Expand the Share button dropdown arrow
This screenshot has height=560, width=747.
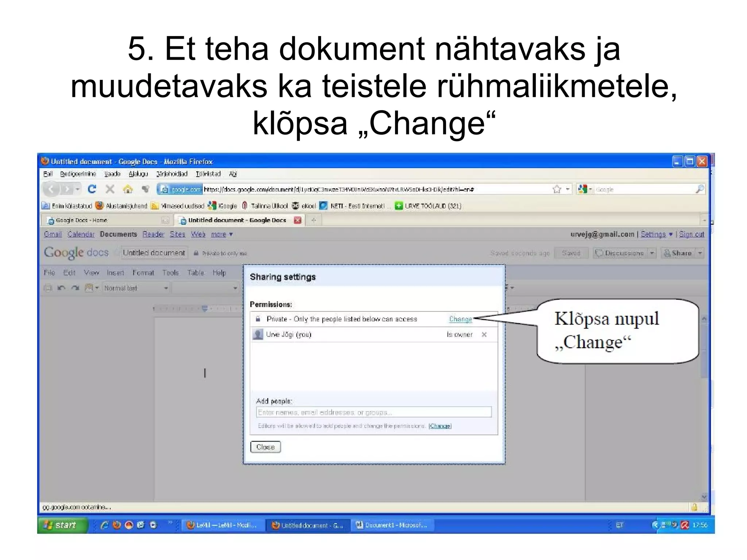[x=700, y=253]
